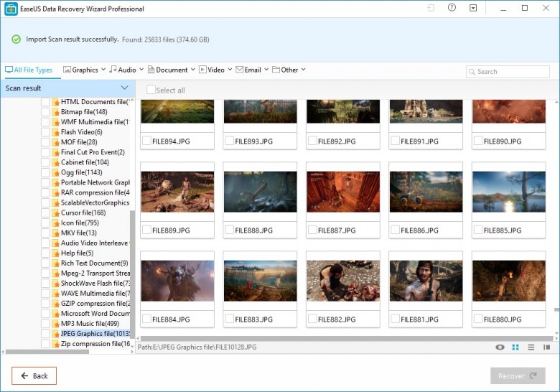
Task: Click the green success checkmark icon
Action: coord(16,39)
